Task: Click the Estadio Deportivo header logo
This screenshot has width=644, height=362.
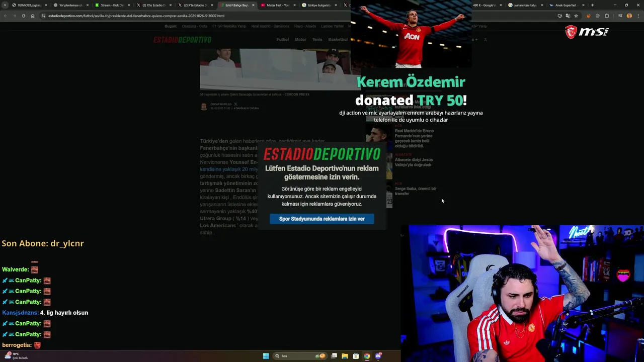Action: [182, 40]
